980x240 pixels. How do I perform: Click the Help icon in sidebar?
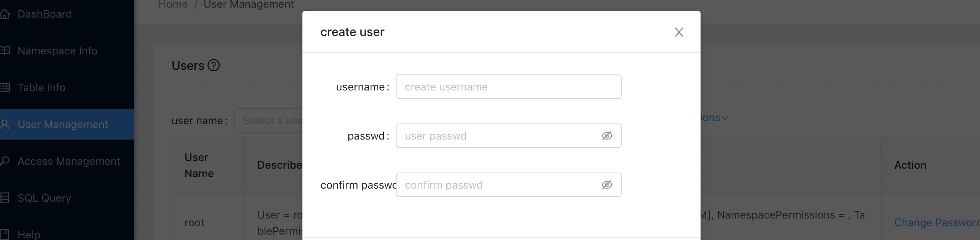[4, 234]
